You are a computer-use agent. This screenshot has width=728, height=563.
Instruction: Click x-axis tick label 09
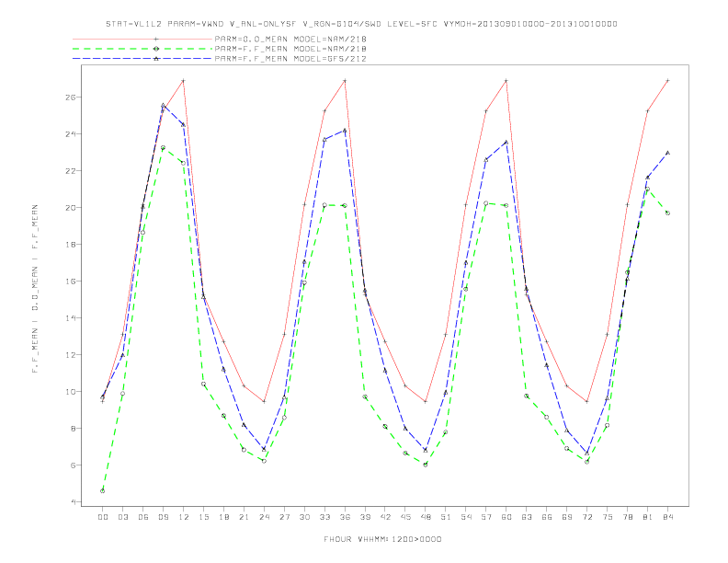(x=163, y=517)
